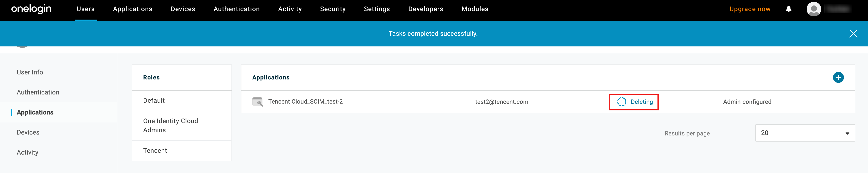Click the Deleting spinner icon
This screenshot has height=173, width=868.
tap(621, 102)
